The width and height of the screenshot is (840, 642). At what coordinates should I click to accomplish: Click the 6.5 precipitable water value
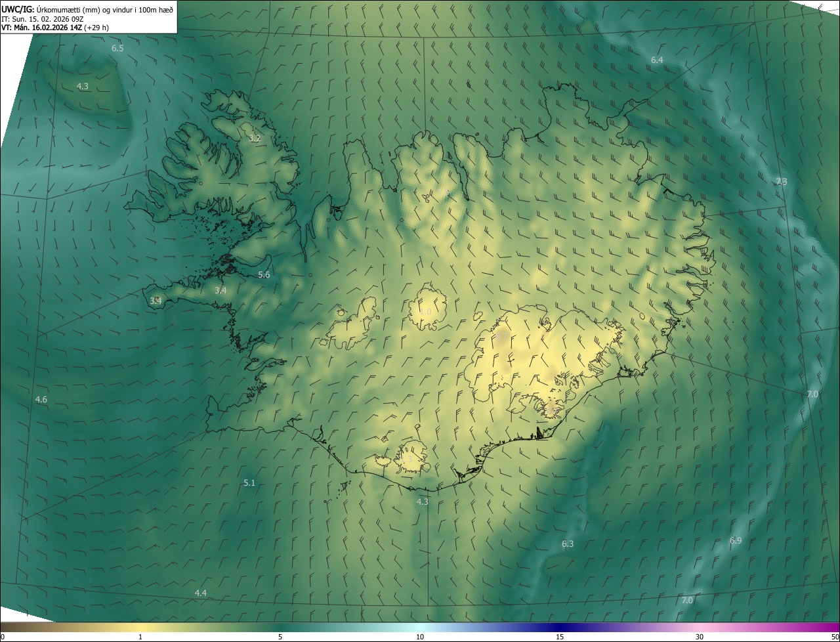point(117,49)
